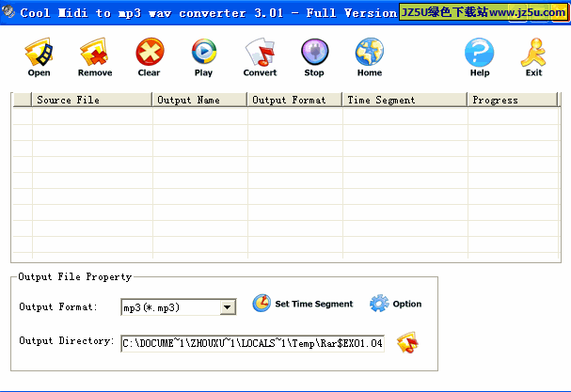This screenshot has height=392, width=571.
Task: Open the Option settings
Action: pyautogui.click(x=396, y=304)
